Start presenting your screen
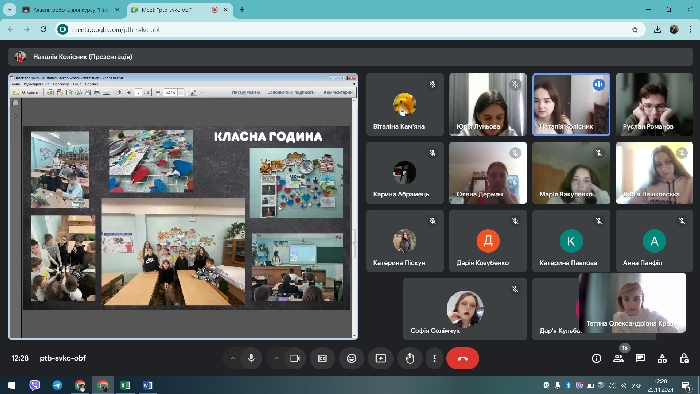This screenshot has width=700, height=394. (x=381, y=358)
